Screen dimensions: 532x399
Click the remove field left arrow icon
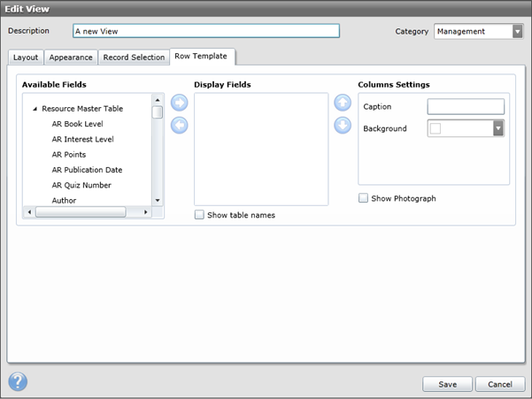tap(179, 126)
